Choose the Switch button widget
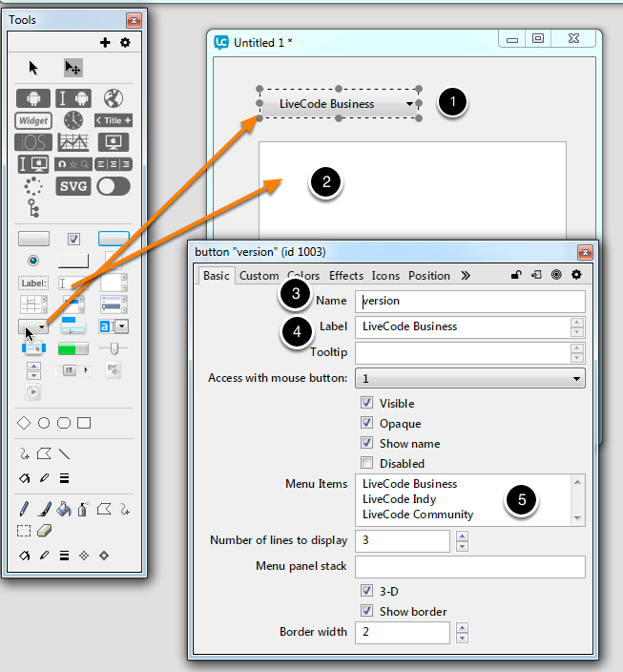 [x=114, y=186]
